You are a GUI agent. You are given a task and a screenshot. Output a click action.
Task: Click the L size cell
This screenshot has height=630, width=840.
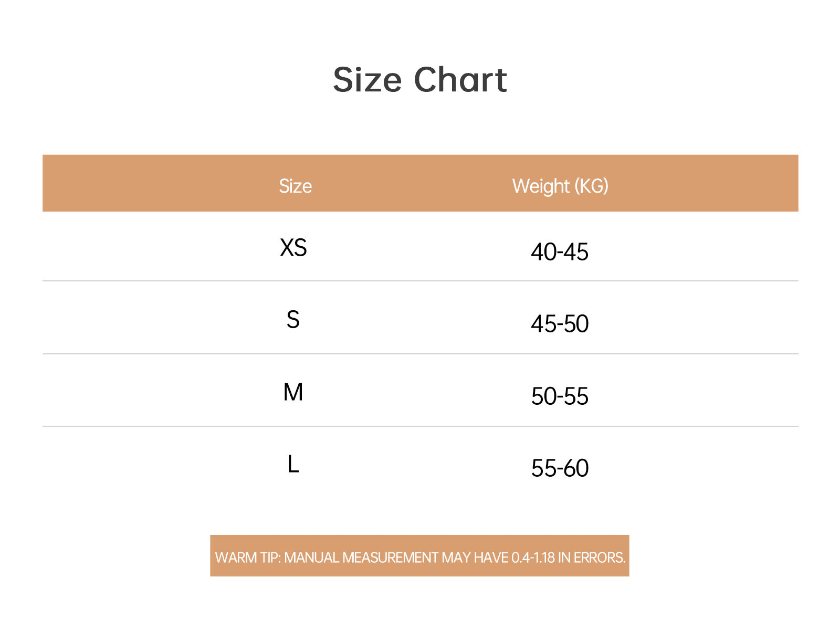pyautogui.click(x=293, y=465)
